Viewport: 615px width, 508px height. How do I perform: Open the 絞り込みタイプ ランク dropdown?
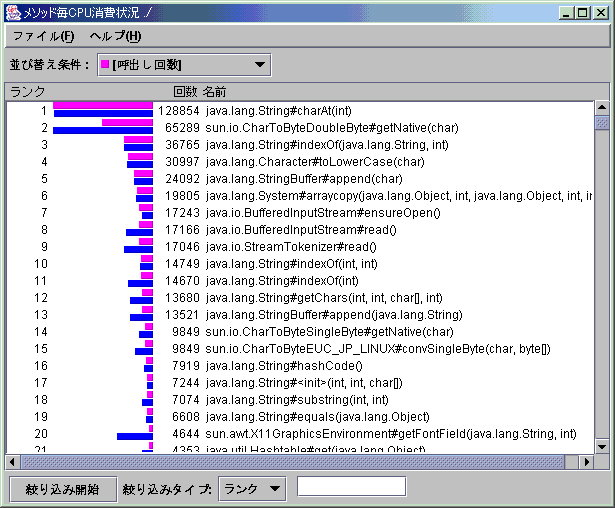point(252,489)
